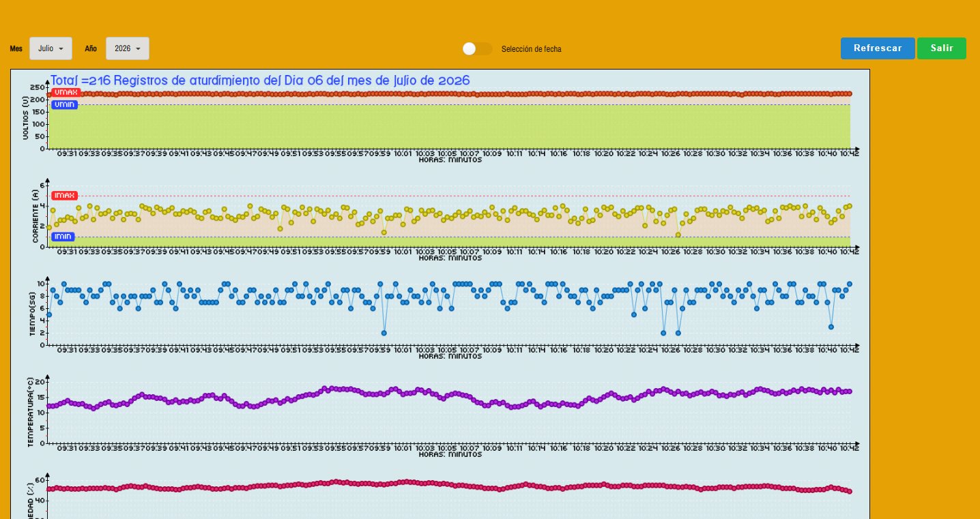Click the blue UMIN label on voltage chart

point(64,104)
